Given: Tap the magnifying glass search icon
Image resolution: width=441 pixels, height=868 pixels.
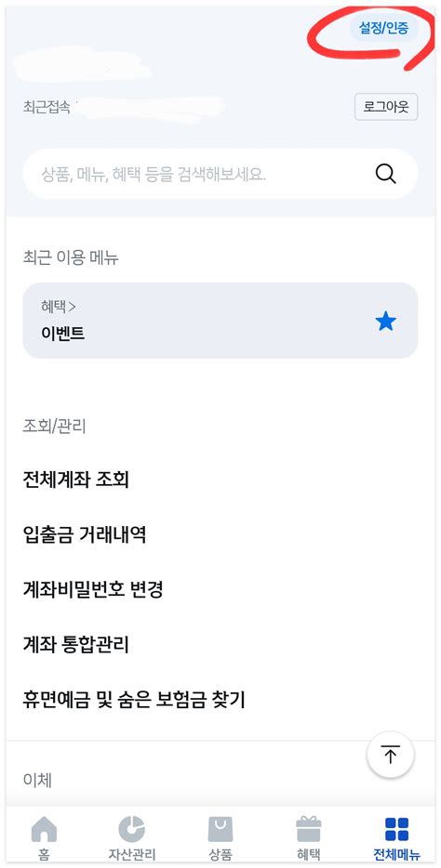Looking at the screenshot, I should coord(385,175).
